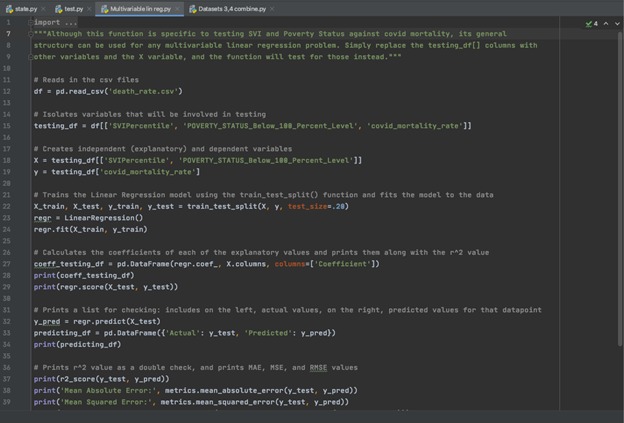
Task: Go to next highlighted problem using down arrow
Action: pos(617,24)
